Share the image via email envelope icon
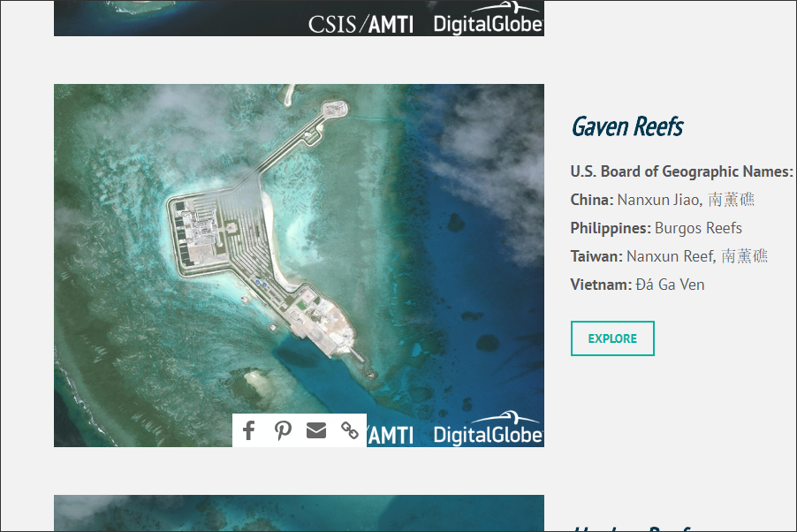This screenshot has height=532, width=797. [x=316, y=430]
